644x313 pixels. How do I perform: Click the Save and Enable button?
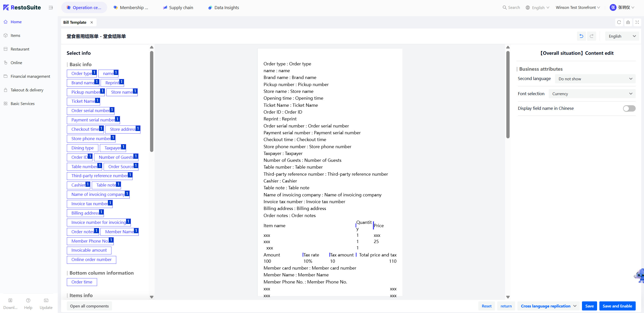point(617,306)
